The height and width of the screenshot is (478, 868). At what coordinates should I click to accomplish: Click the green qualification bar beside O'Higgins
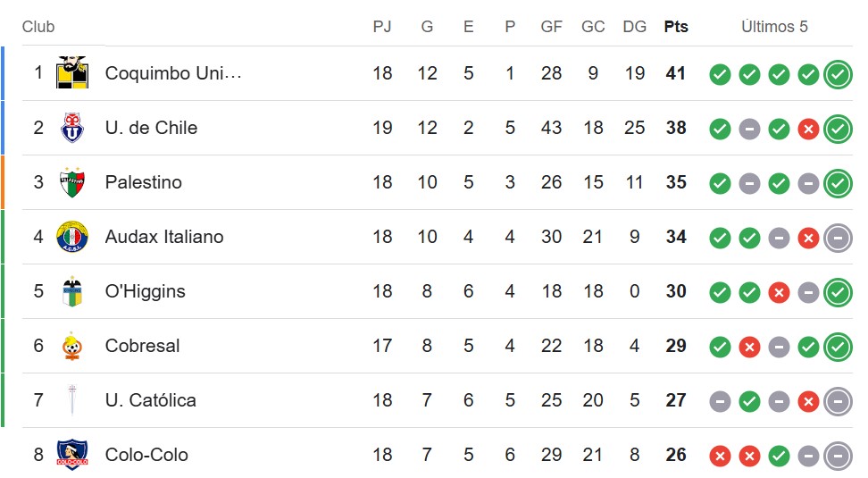pos(3,291)
